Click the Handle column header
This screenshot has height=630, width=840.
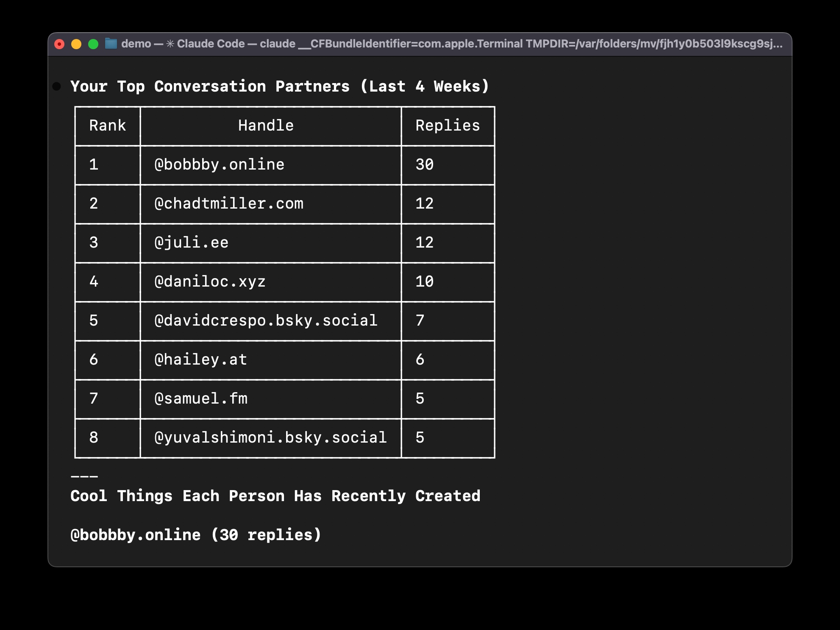tap(266, 125)
